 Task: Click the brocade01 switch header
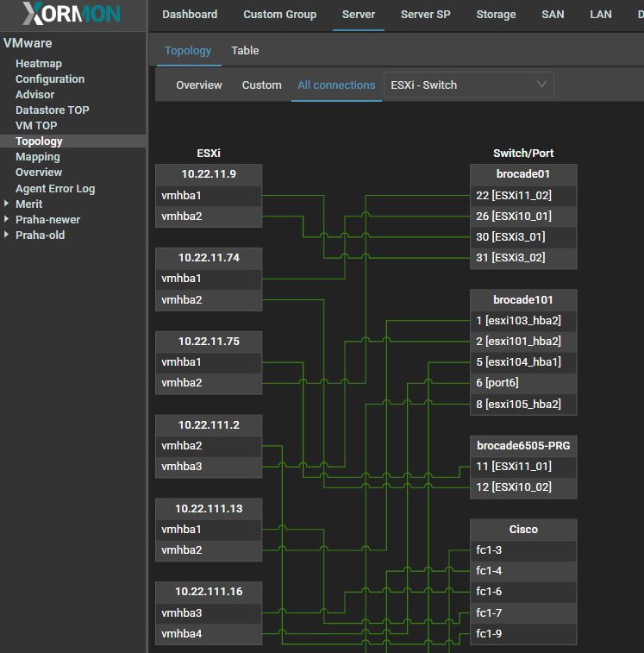point(522,174)
